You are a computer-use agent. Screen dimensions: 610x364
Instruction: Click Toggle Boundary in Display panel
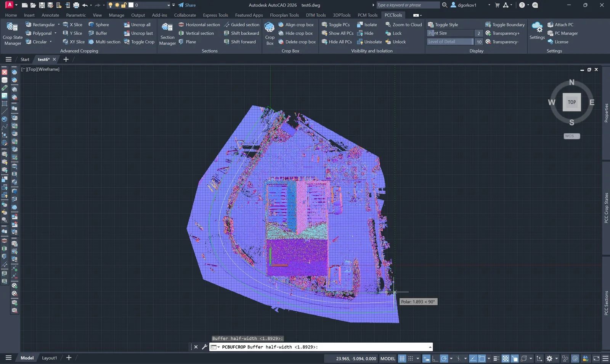point(505,24)
